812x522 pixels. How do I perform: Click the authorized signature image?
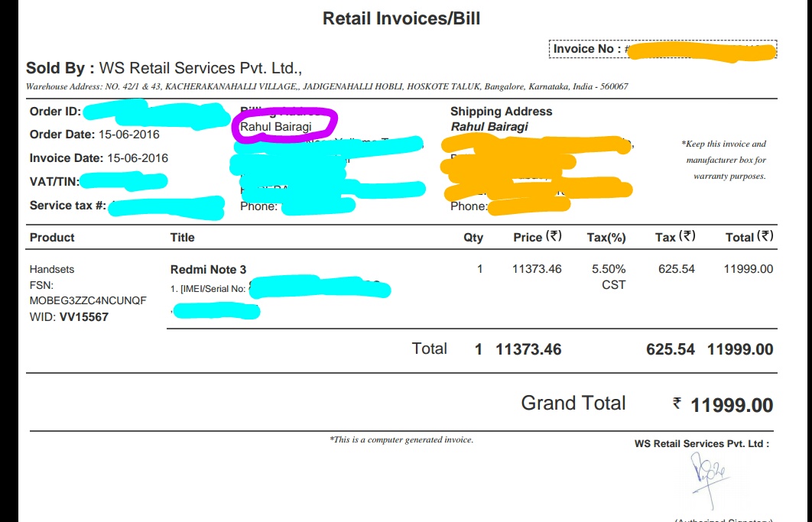(x=710, y=480)
